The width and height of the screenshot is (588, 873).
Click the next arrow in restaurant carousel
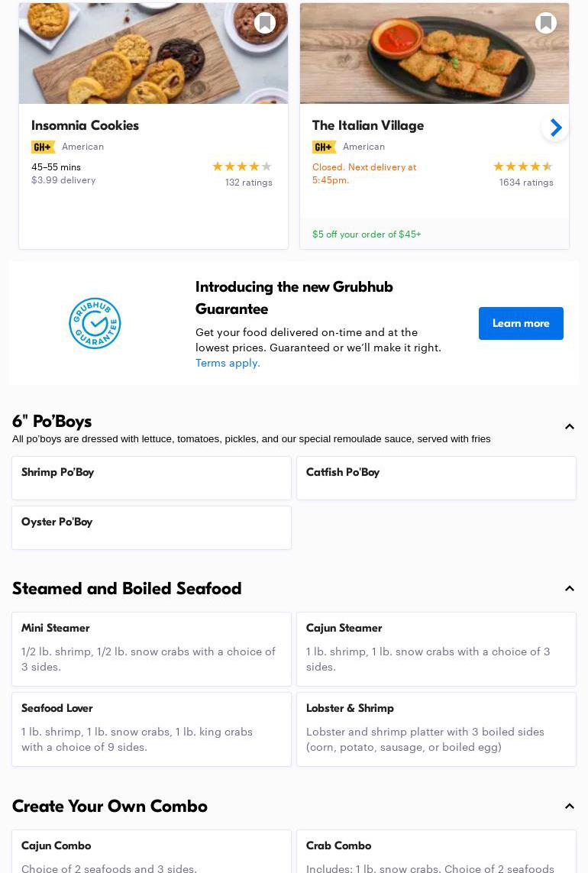click(555, 128)
